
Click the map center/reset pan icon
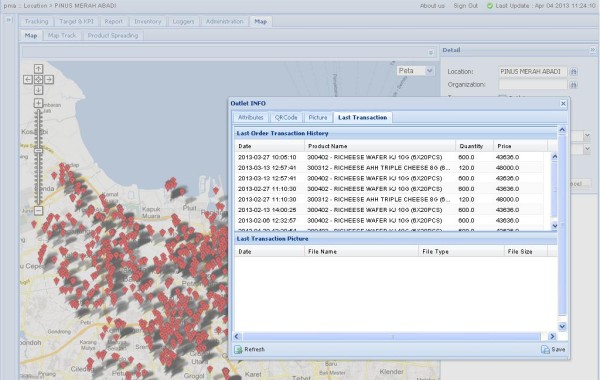[x=38, y=80]
